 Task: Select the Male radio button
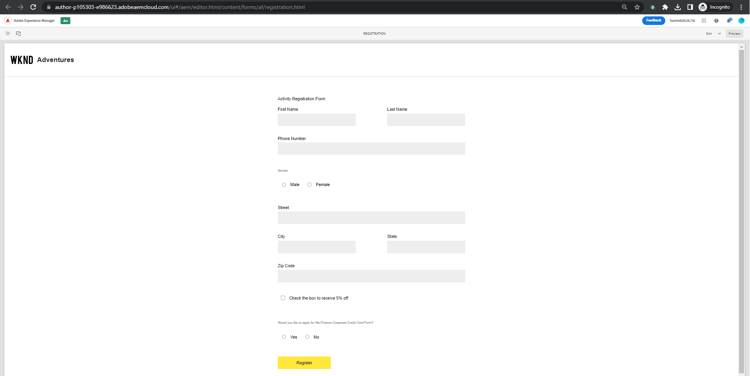[284, 185]
